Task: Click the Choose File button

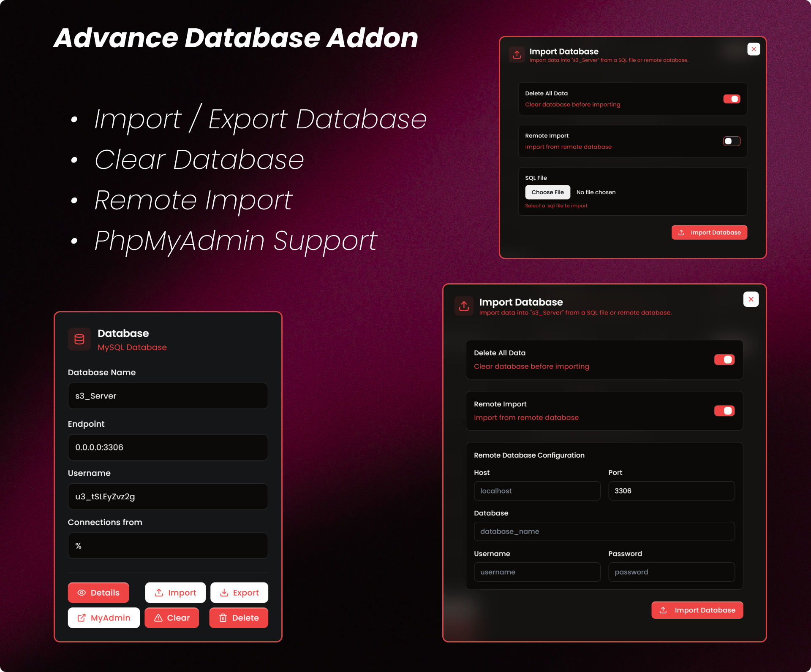Action: (547, 192)
